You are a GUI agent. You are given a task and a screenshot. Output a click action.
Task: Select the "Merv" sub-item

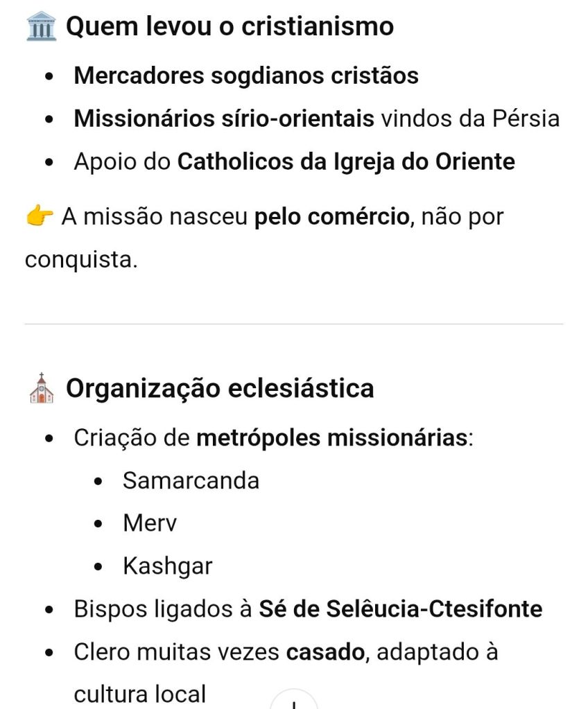click(x=150, y=523)
